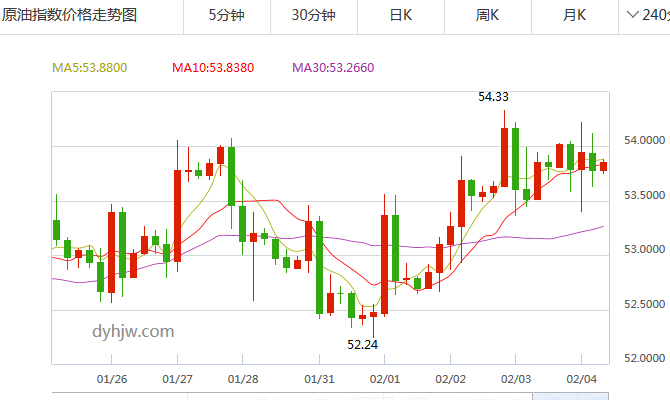
Task: Click the MA10:53.8380 legend label
Action: [213, 68]
